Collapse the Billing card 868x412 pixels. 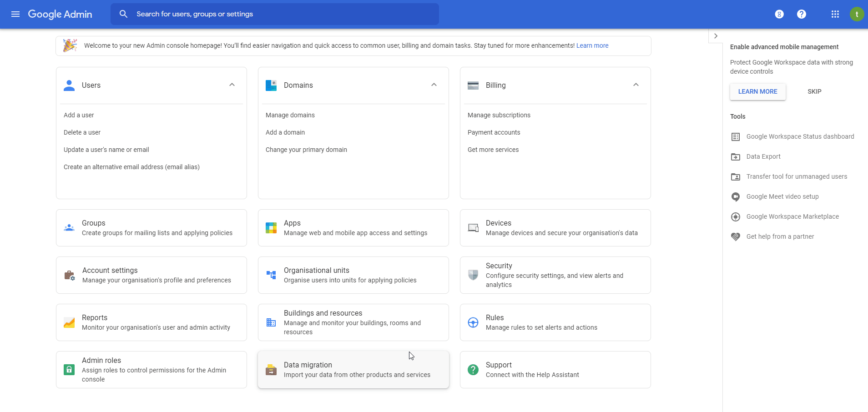coord(636,85)
